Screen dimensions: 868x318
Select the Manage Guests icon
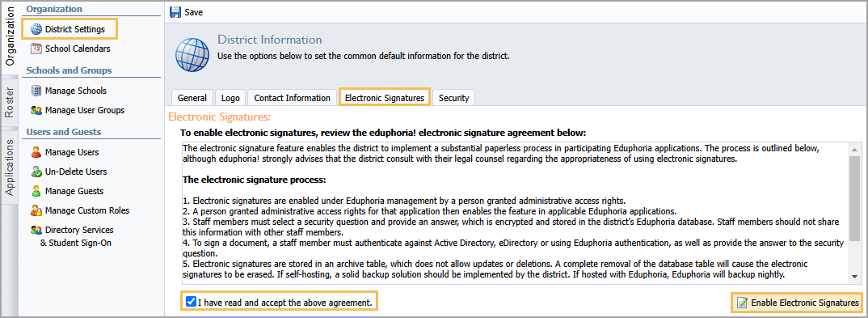(36, 191)
